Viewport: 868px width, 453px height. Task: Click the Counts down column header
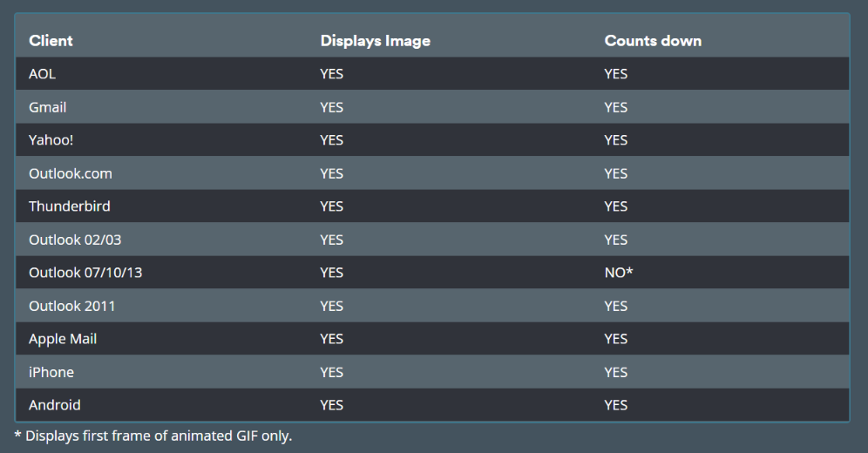pyautogui.click(x=653, y=40)
